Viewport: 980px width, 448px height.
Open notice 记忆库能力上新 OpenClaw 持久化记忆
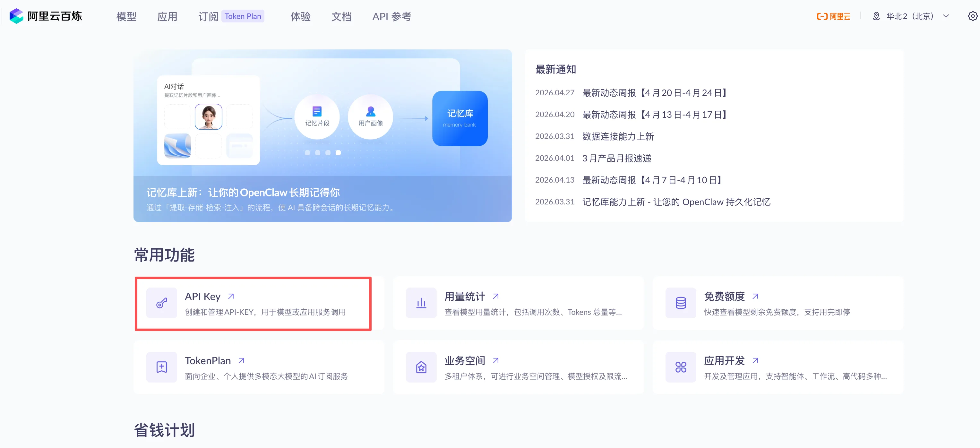click(676, 202)
